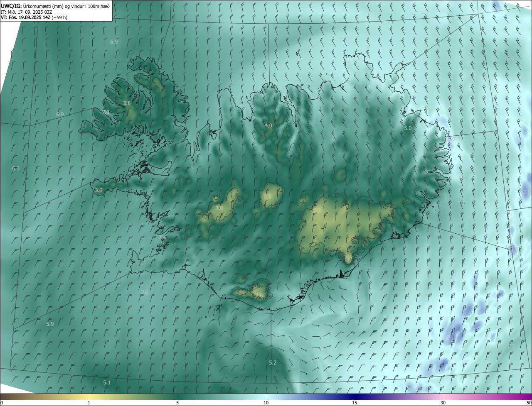Click the color scale tick label 0

coord(2,403)
